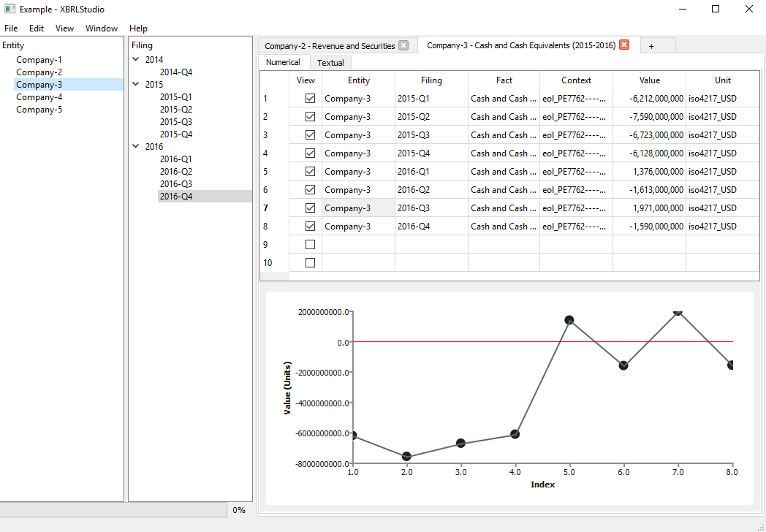Switch to the Textual tab
The image size is (766, 532).
pyautogui.click(x=330, y=63)
